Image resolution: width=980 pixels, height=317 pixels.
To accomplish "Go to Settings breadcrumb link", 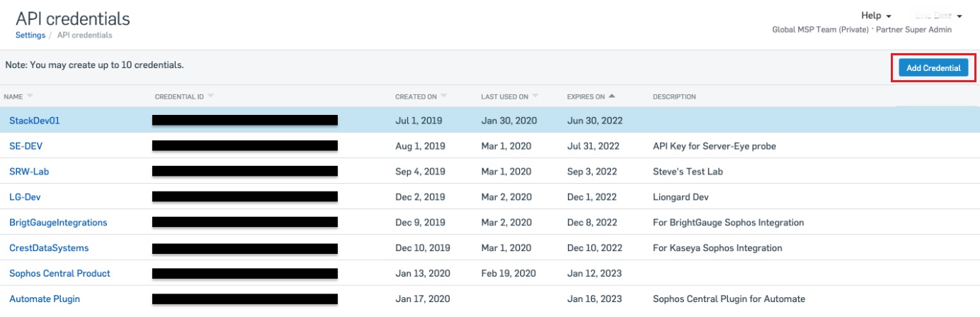I will (30, 35).
